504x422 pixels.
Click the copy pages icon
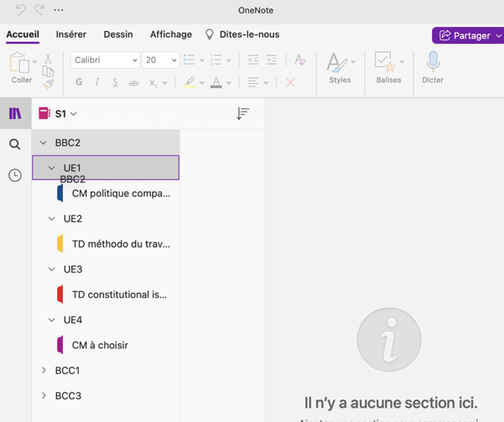point(48,71)
